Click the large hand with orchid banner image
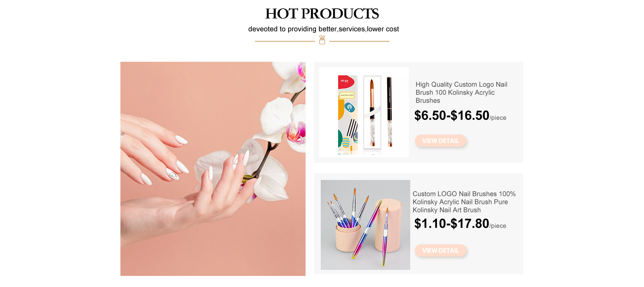644x287 pixels. (213, 169)
